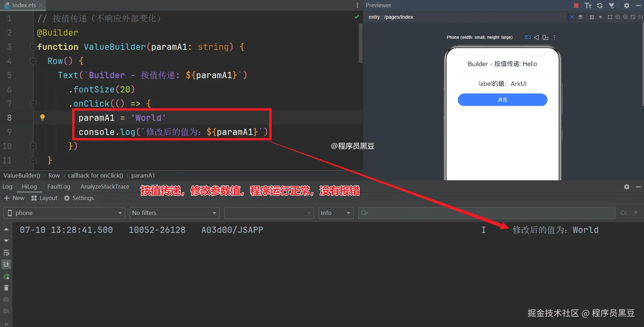Open the multi-device preview grid icon
Screen dimensions: 644x327
click(592, 17)
